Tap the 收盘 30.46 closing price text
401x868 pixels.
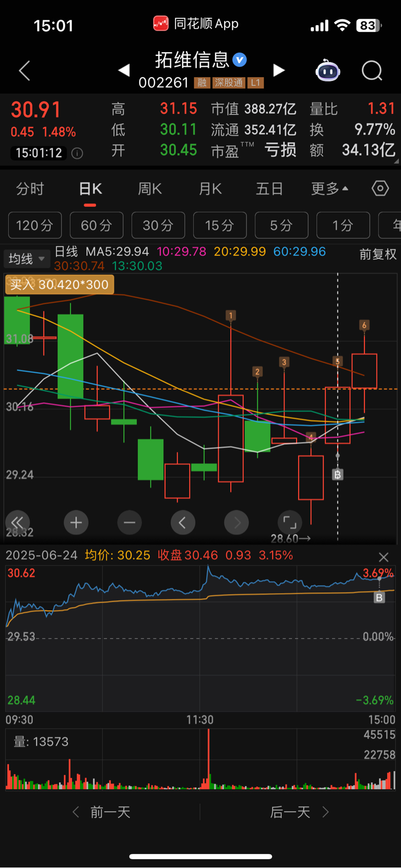(188, 555)
